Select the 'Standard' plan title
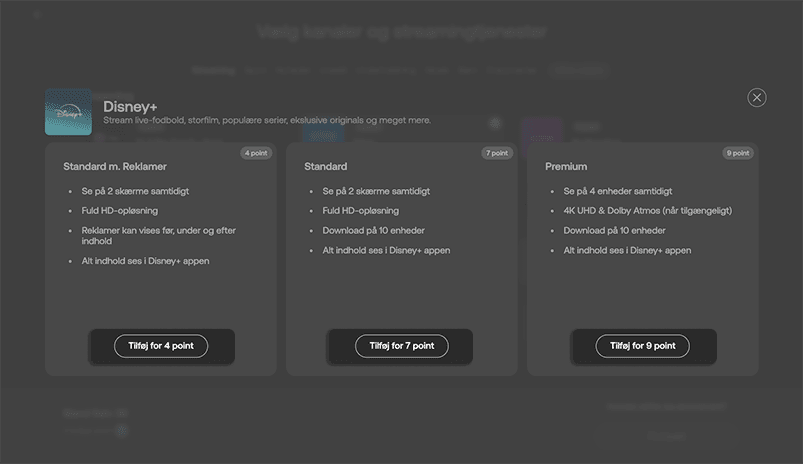 tap(326, 166)
